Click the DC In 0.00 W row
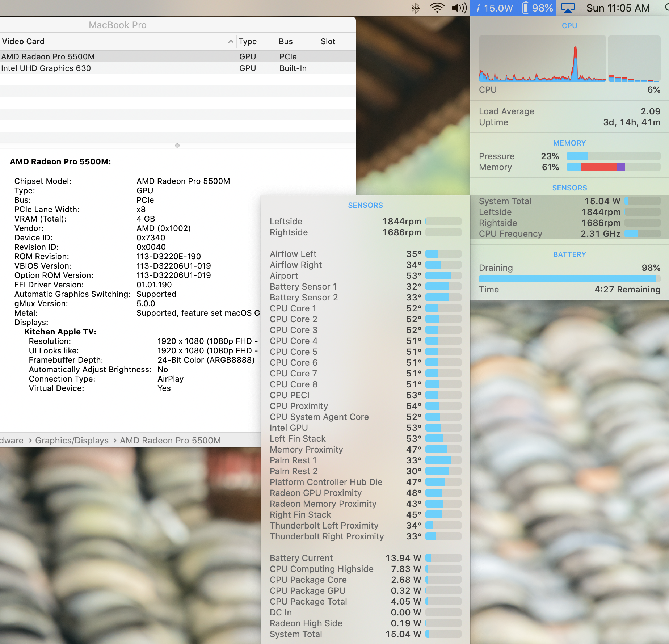Screen dimensions: 669x644 click(365, 612)
